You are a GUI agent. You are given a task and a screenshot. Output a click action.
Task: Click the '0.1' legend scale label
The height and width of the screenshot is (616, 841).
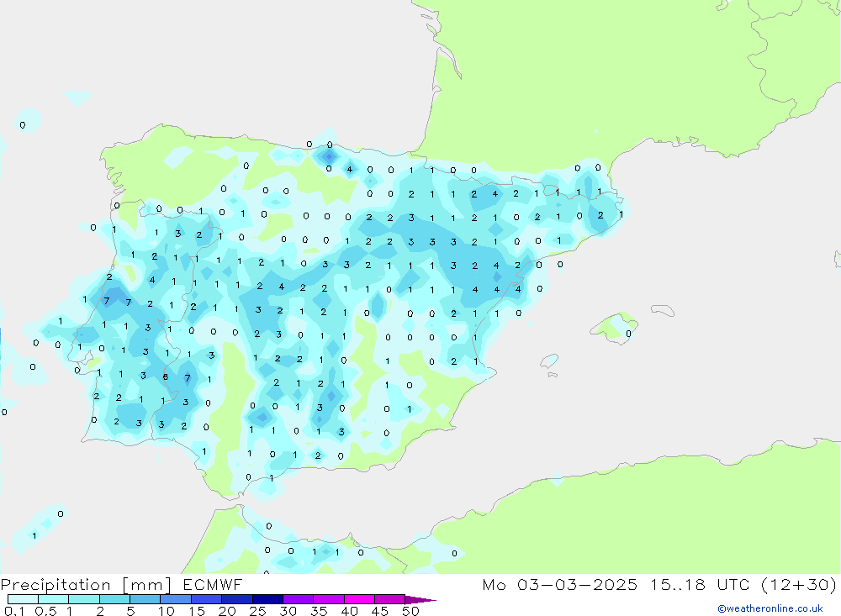[14, 611]
